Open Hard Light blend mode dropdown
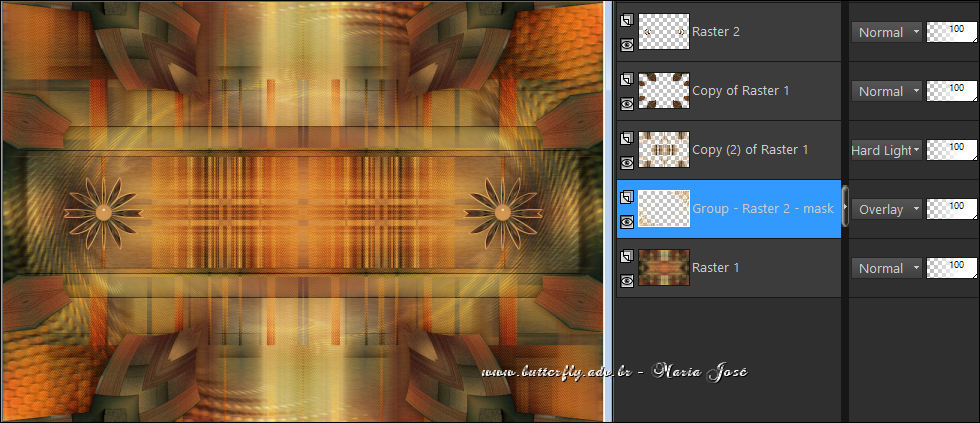This screenshot has width=980, height=423. click(886, 150)
